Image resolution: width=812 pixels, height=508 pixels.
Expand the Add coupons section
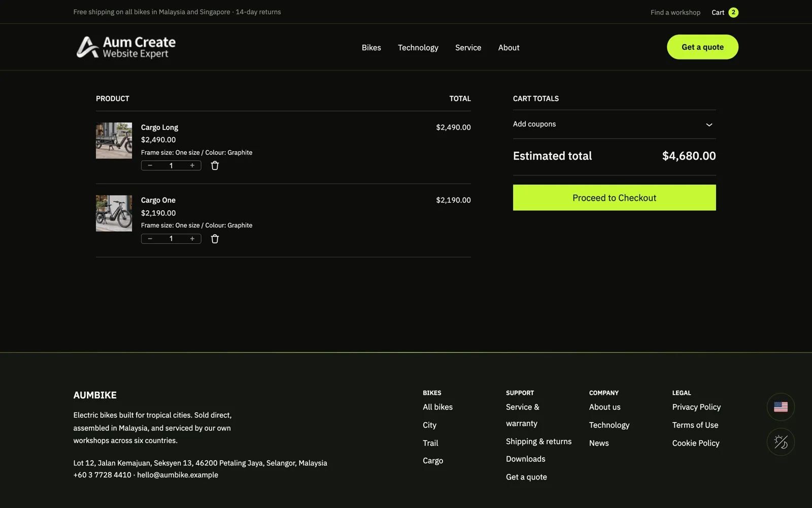click(614, 124)
